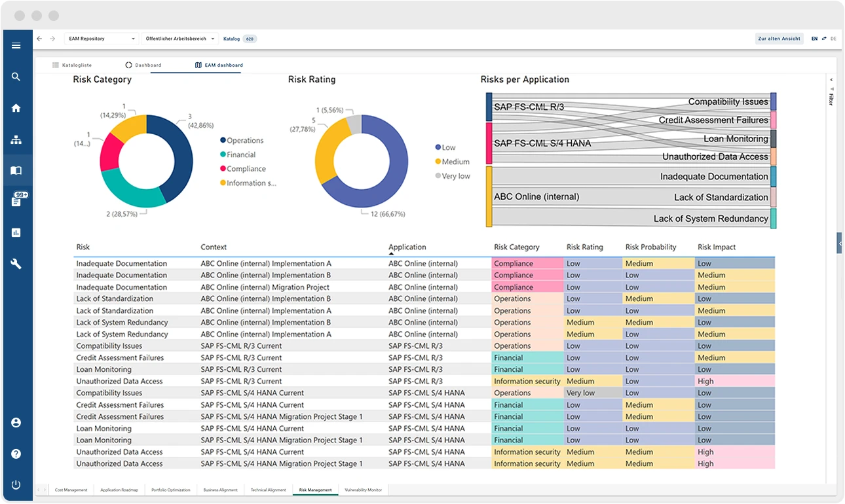Click the sort arrow above Application header

coord(392,254)
